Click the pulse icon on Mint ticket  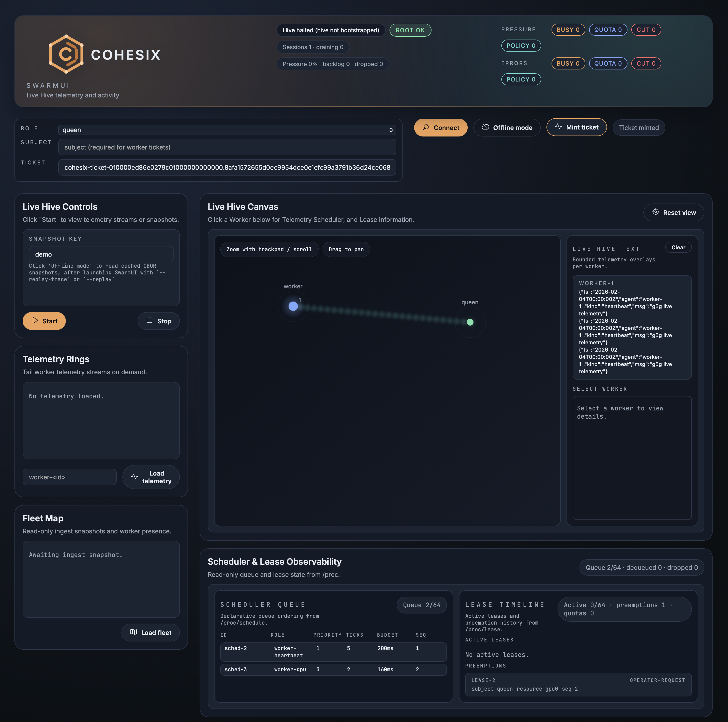559,127
